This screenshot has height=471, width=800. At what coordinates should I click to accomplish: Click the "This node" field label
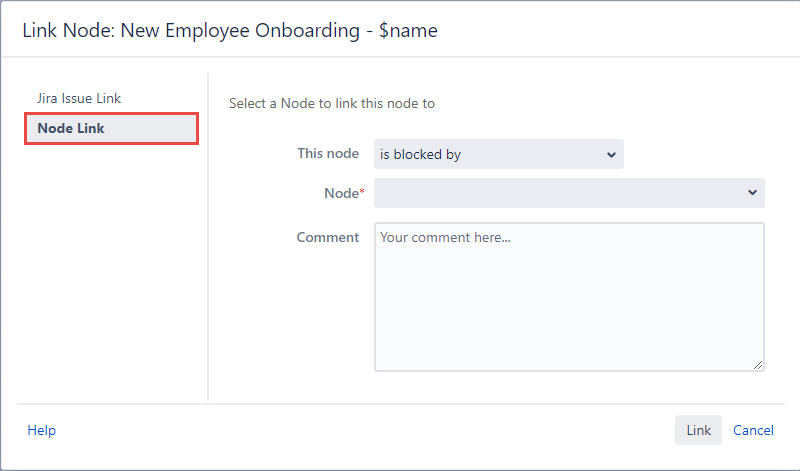pyautogui.click(x=328, y=154)
